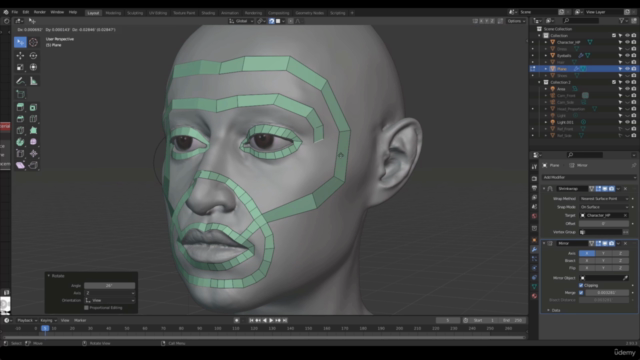Select the Extrude Region tool
The image size is (640, 360).
(20, 107)
